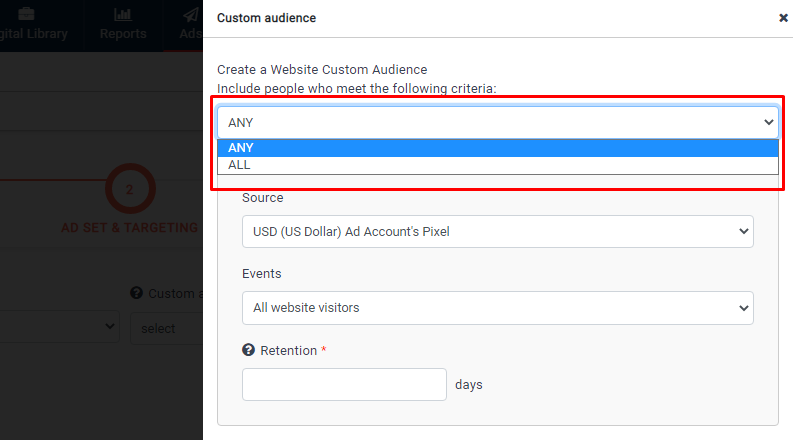Image resolution: width=793 pixels, height=440 pixels.
Task: Click the partially hidden dropdown left of 'select'
Action: click(x=60, y=328)
